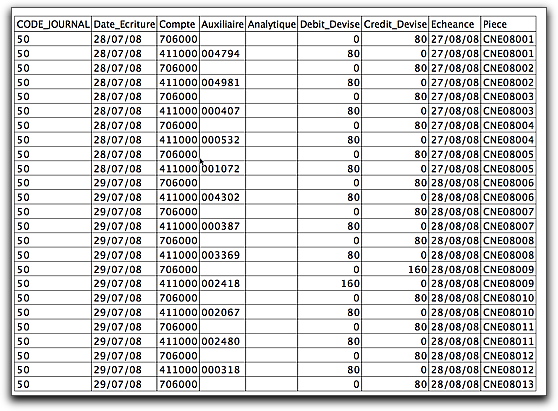This screenshot has height=411, width=558.
Task: Click the Echeance column header
Action: [454, 24]
